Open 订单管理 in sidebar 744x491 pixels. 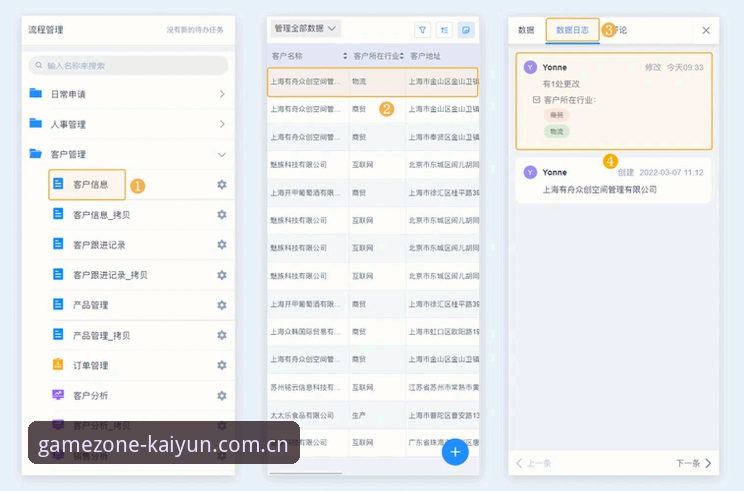tap(90, 365)
